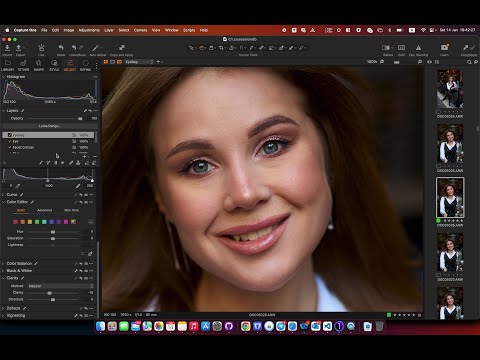Click the Import icon in the toolbar
Image resolution: width=480 pixels, height=360 pixels.
click(x=7, y=48)
